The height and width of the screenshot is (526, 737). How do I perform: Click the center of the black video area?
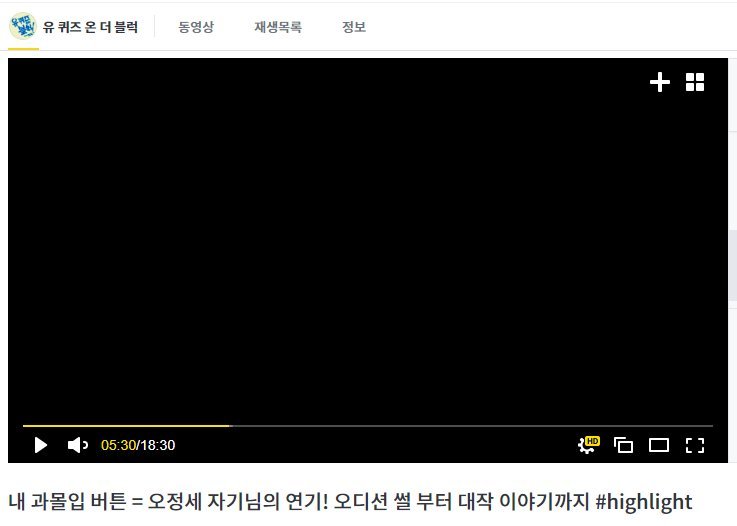pyautogui.click(x=368, y=240)
